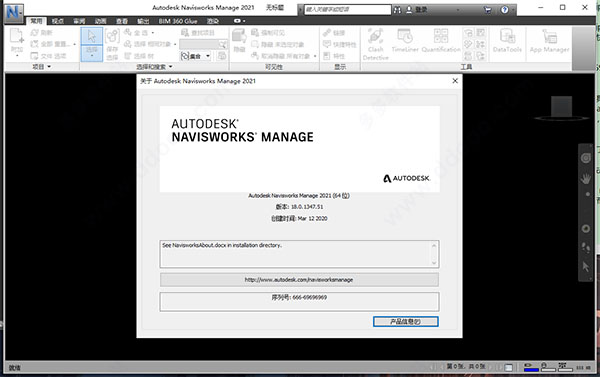
Task: Click the Product Information button in About dialog
Action: 406,322
